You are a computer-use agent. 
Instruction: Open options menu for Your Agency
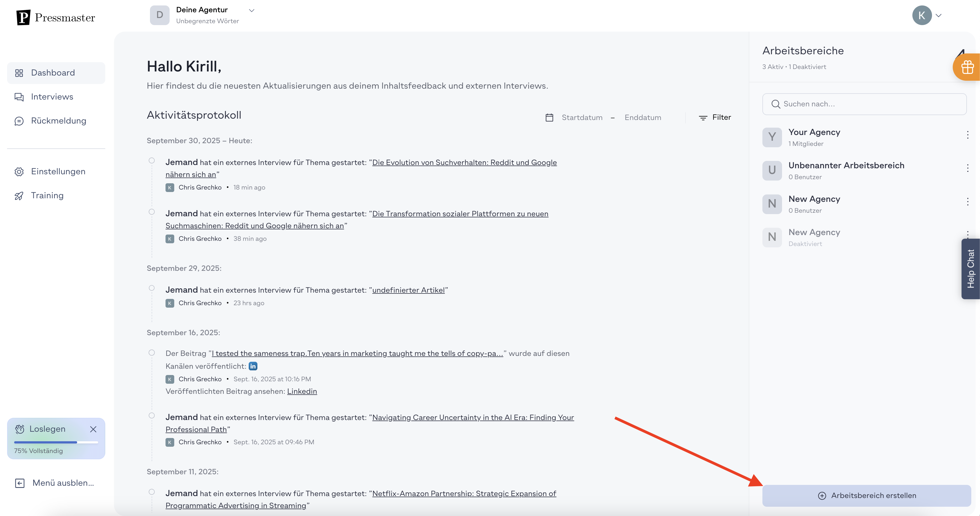point(967,135)
